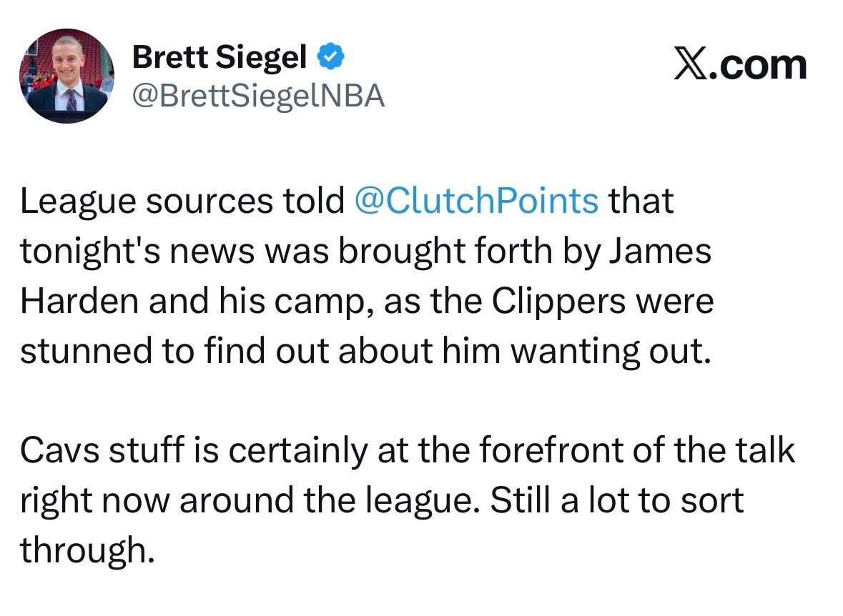Click the sentence "Still a lot to sort"
This screenshot has height=616, width=843.
[617, 501]
